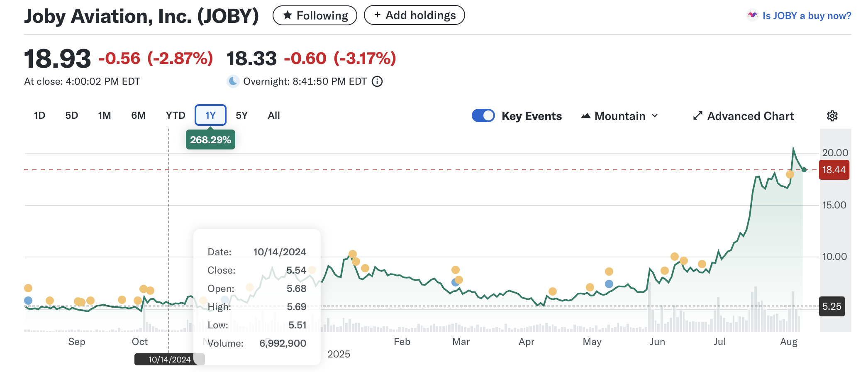
Task: Click the analyst icon beside 'Is JOBY a buy now?'
Action: [x=752, y=15]
